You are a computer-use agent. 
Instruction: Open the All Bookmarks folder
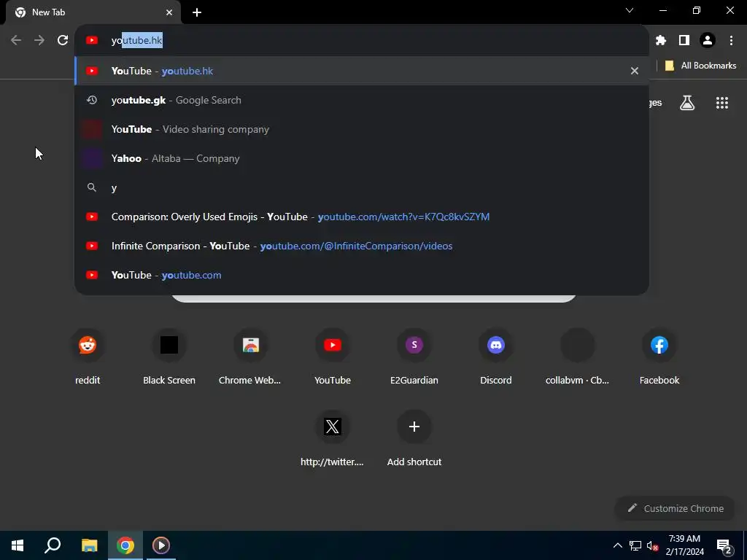(x=700, y=66)
